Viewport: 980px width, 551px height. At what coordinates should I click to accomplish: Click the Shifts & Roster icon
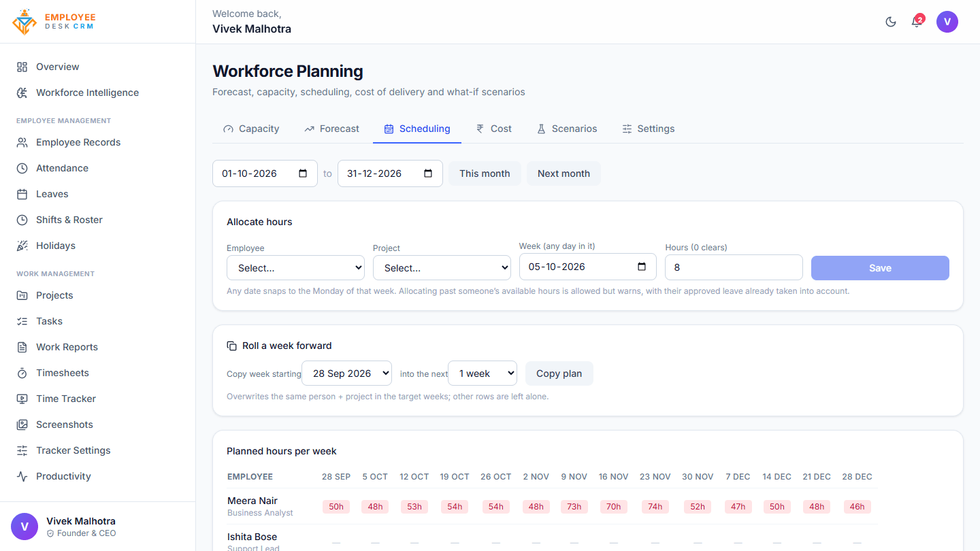[x=22, y=220]
